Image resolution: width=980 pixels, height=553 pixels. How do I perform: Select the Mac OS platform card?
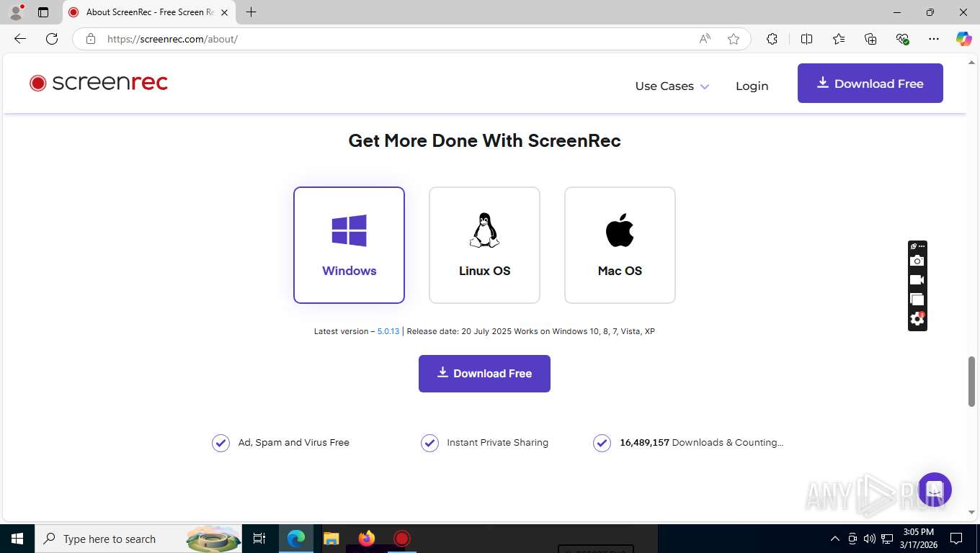coord(620,245)
